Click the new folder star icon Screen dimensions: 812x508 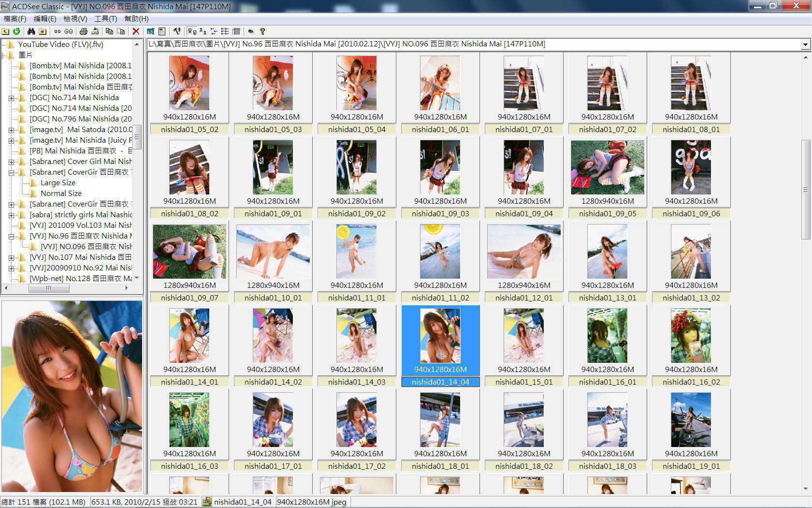[x=43, y=31]
